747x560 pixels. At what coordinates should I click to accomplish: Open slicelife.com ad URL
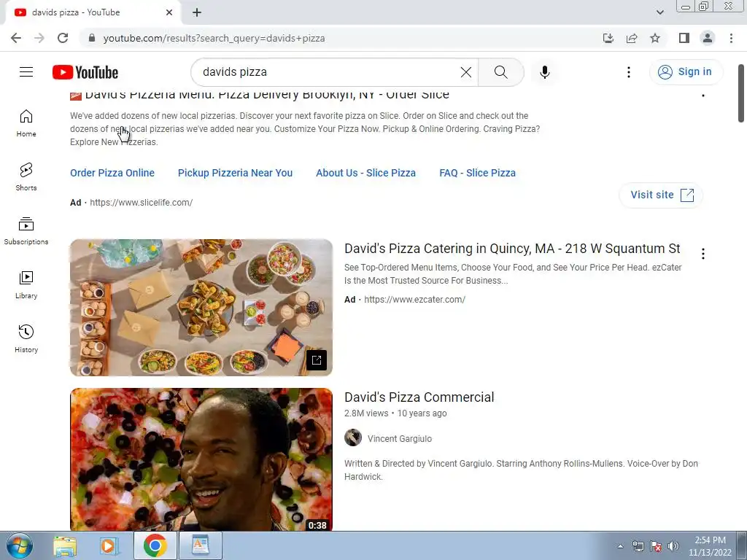tap(142, 203)
